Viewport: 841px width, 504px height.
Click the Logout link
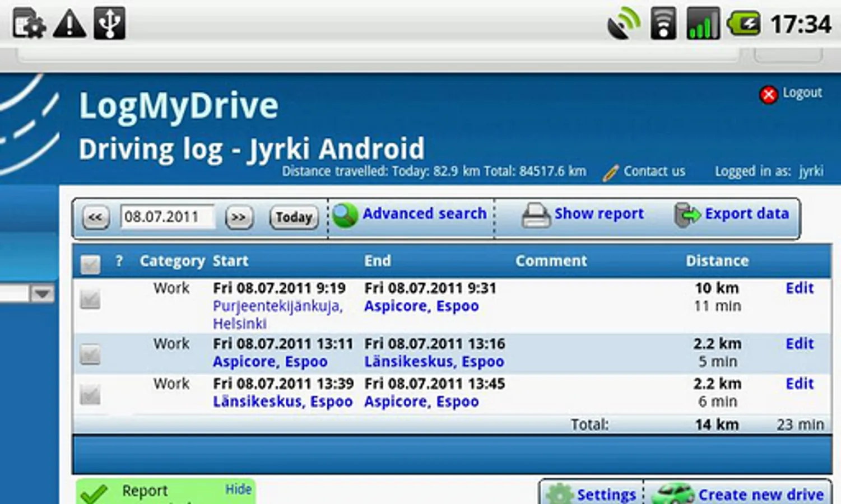pyautogui.click(x=802, y=92)
